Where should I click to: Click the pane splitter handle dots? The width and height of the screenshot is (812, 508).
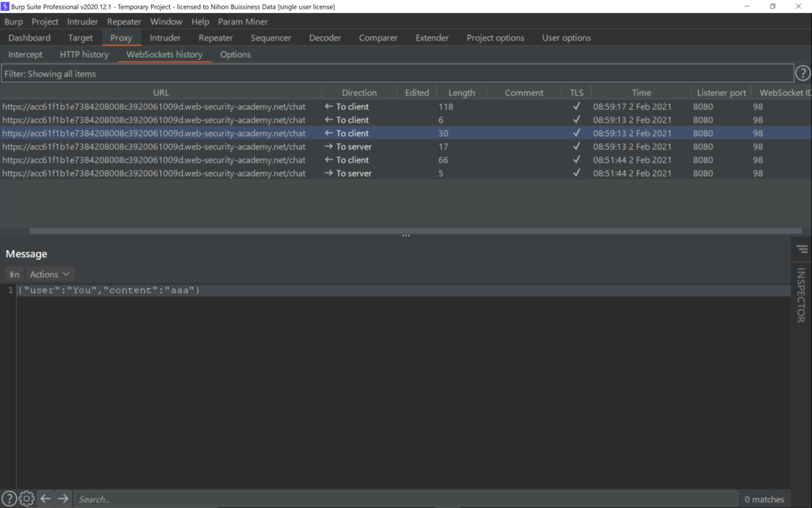(406, 236)
